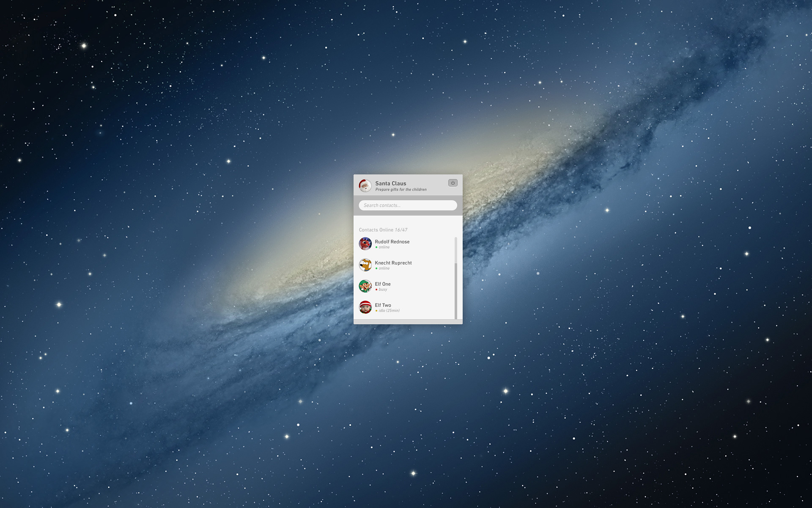The image size is (812, 508).
Task: Click Knecht Ruprecht's online status
Action: pyautogui.click(x=382, y=268)
